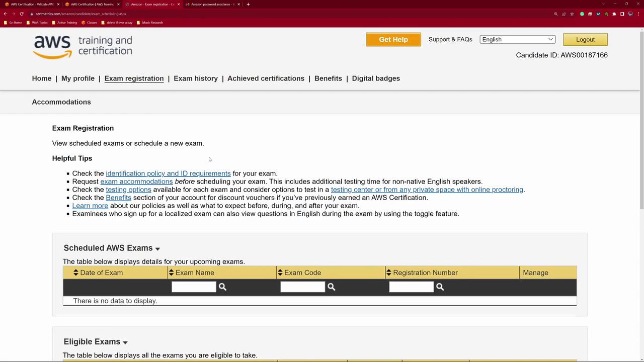The width and height of the screenshot is (644, 362).
Task: Open identification policy and ID requirements link
Action: 168,173
